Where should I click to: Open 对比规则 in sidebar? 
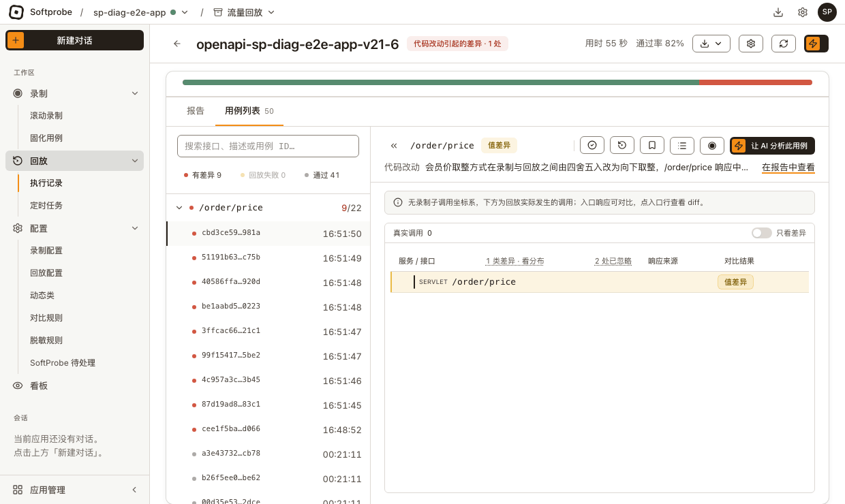tap(46, 317)
